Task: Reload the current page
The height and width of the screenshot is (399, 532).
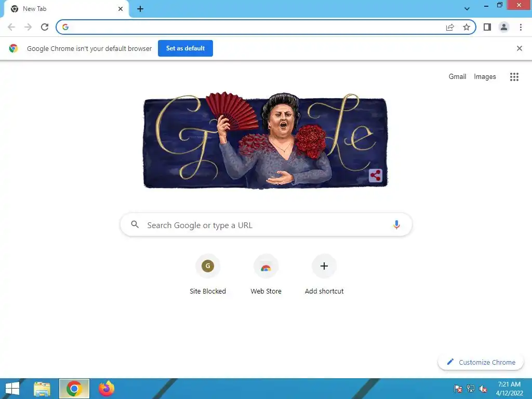Action: (x=45, y=27)
